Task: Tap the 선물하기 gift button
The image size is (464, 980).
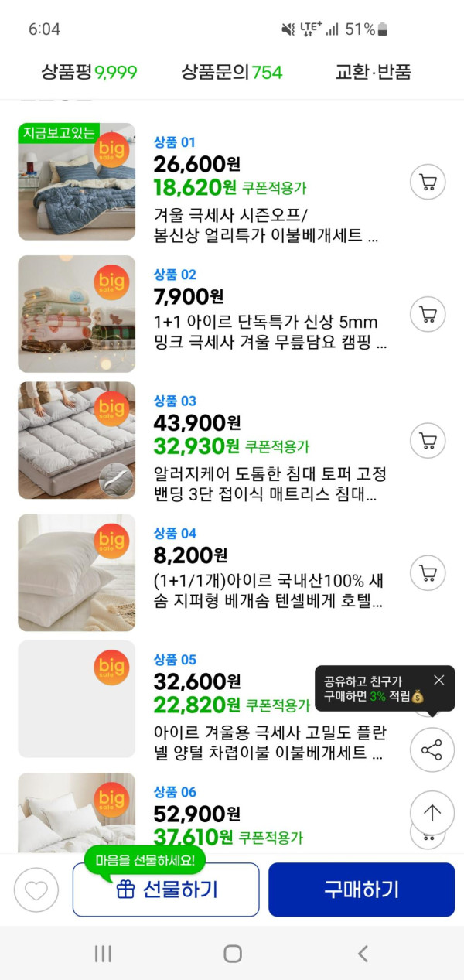Action: coord(166,890)
